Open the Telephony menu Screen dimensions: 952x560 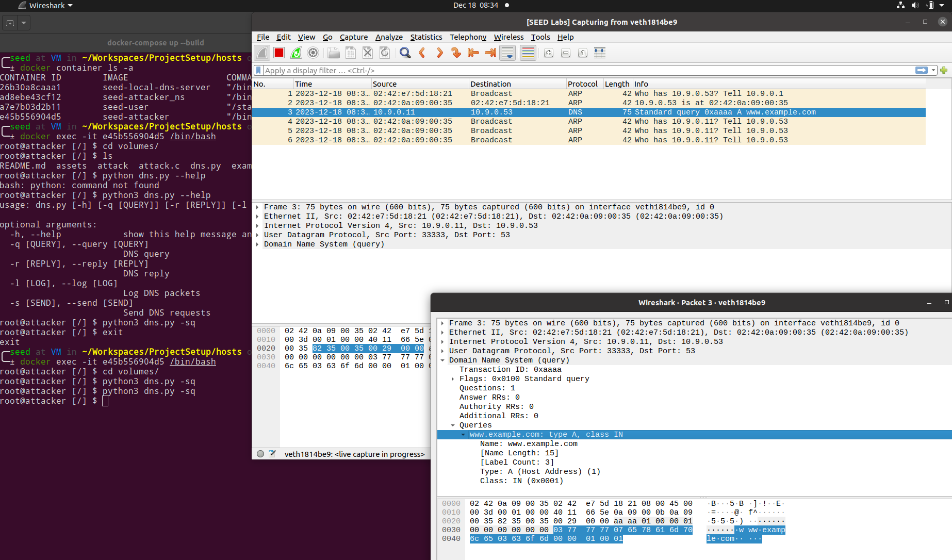pyautogui.click(x=468, y=37)
